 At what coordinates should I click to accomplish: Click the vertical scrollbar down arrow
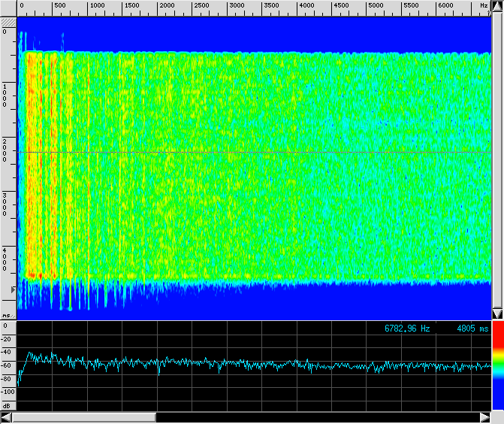pos(497,313)
